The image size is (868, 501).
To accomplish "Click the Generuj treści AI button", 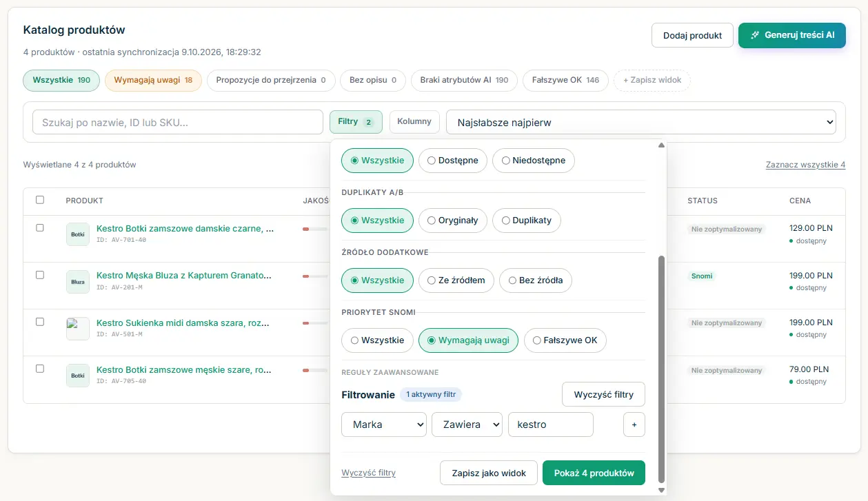I will pyautogui.click(x=792, y=35).
